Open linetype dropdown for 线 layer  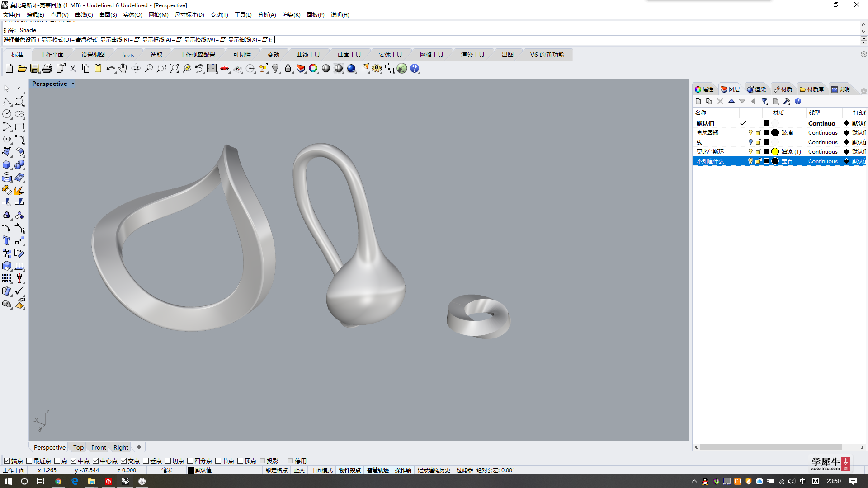[x=823, y=142]
